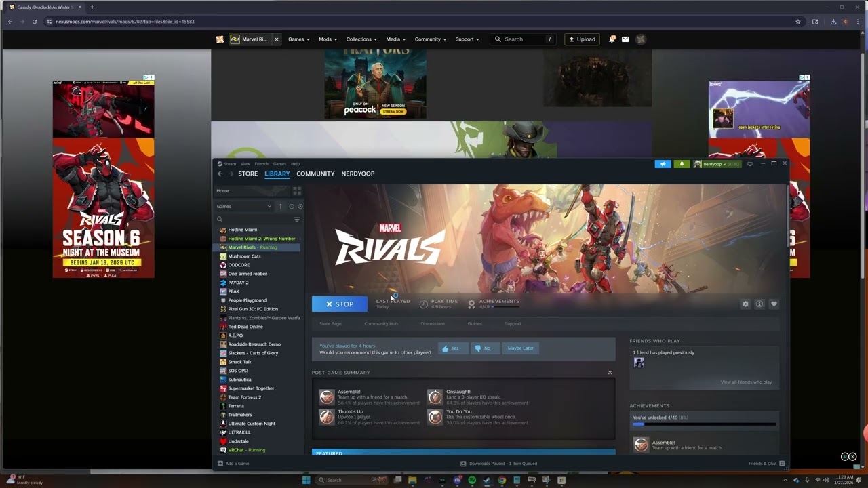Open Marvel Rivals manage gear icon

pyautogui.click(x=745, y=304)
